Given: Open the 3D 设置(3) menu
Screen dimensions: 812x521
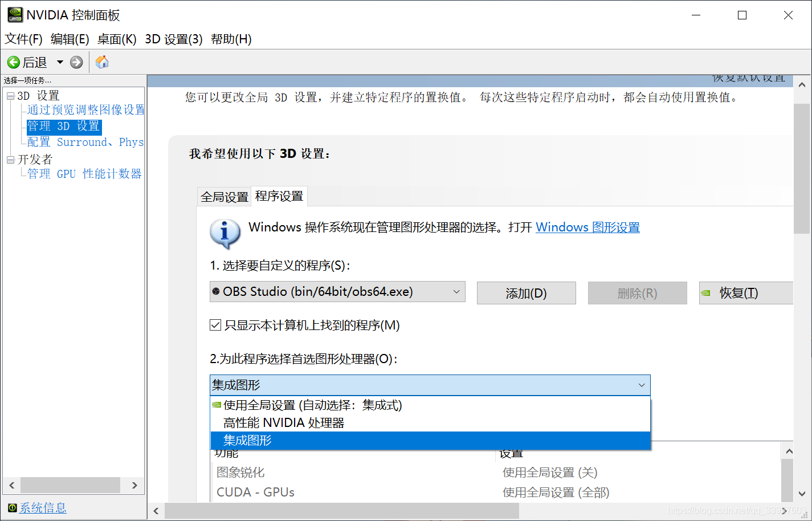Looking at the screenshot, I should coord(174,39).
